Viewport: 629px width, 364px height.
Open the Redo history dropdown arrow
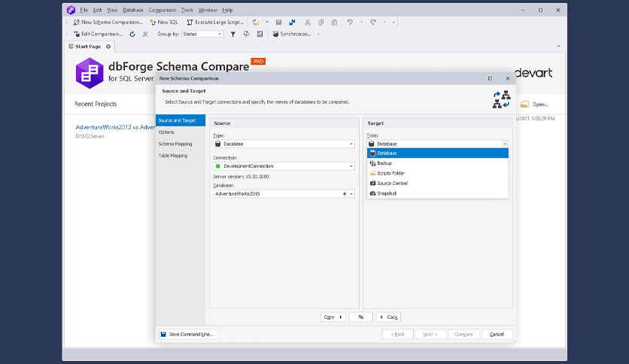384,22
